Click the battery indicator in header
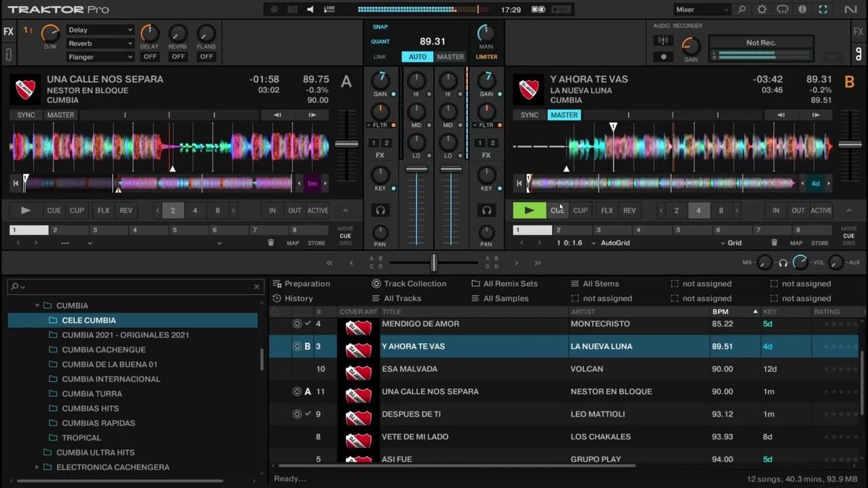This screenshot has height=488, width=868. [x=538, y=9]
